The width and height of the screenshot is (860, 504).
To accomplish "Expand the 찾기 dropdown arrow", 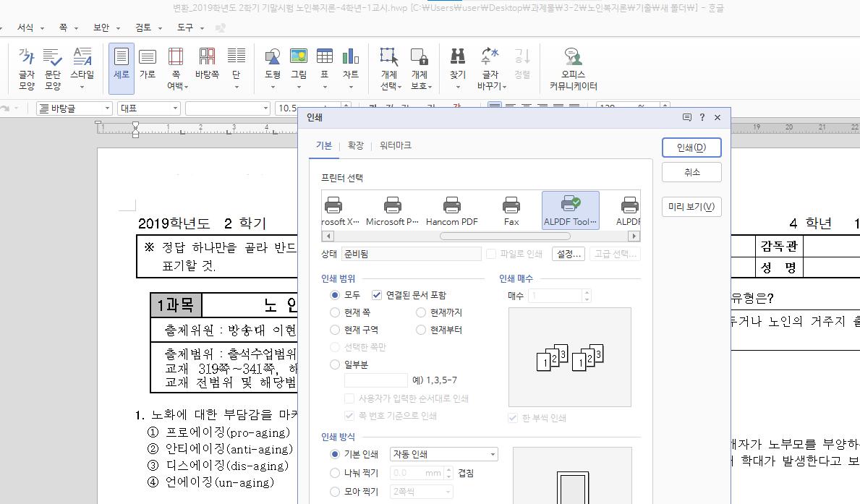I will [x=457, y=87].
